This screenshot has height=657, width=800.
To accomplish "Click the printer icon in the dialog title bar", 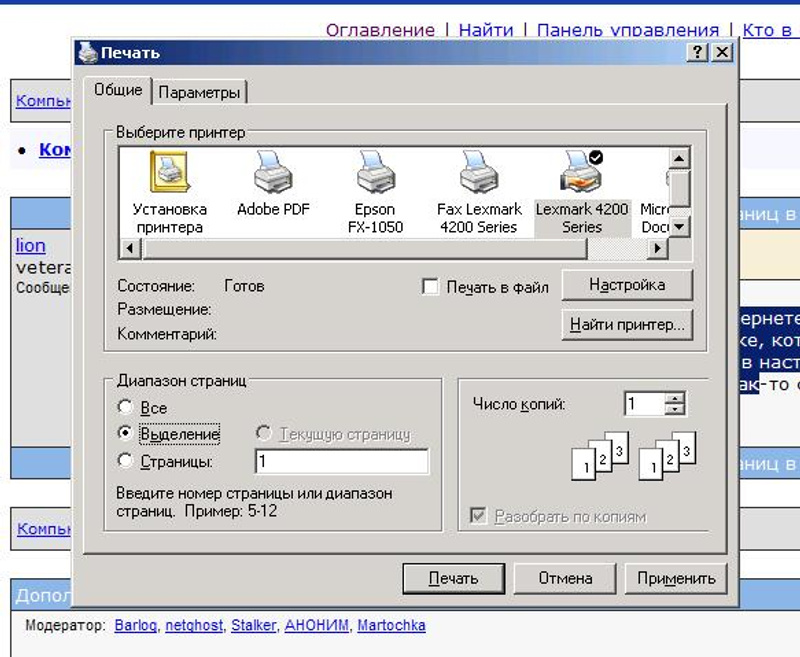I will 87,52.
